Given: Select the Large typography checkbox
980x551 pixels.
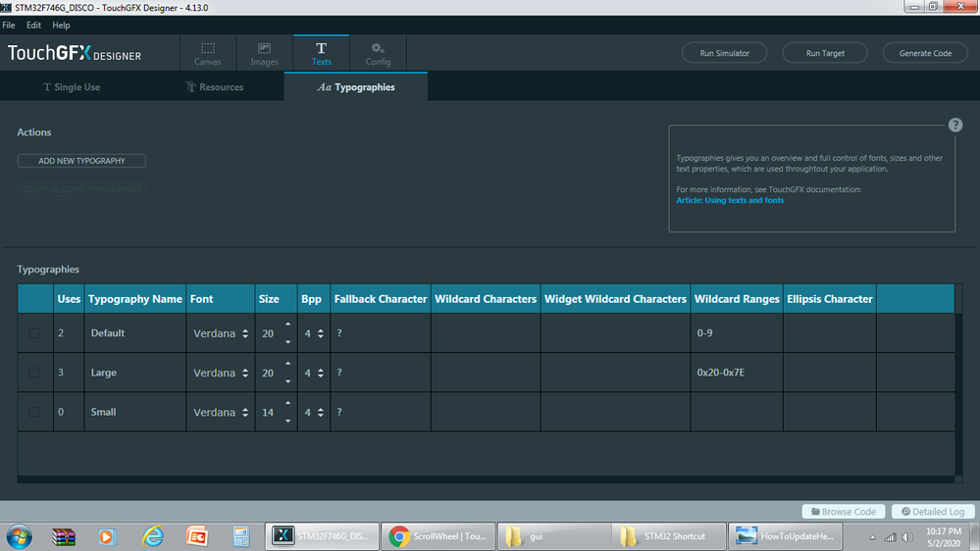Looking at the screenshot, I should point(34,373).
